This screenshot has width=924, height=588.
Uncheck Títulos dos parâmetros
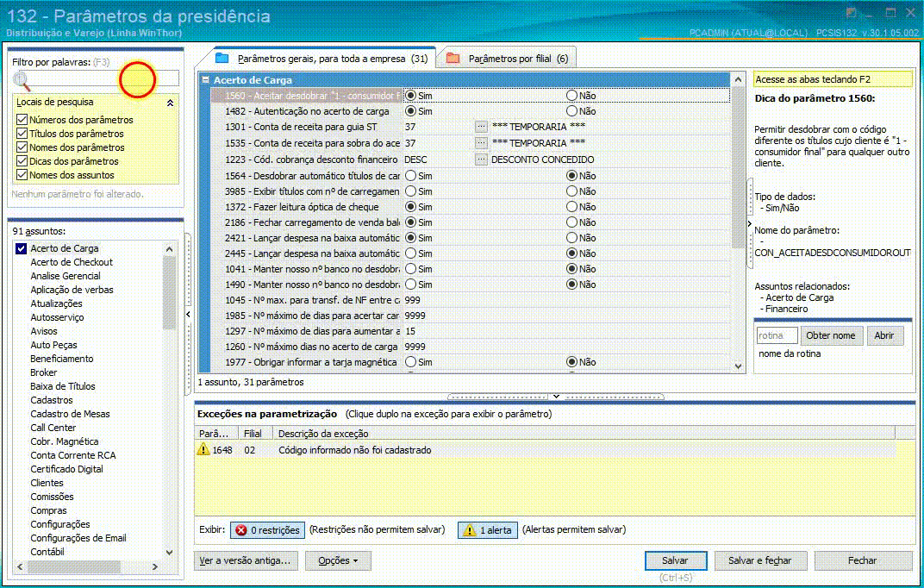(x=22, y=134)
